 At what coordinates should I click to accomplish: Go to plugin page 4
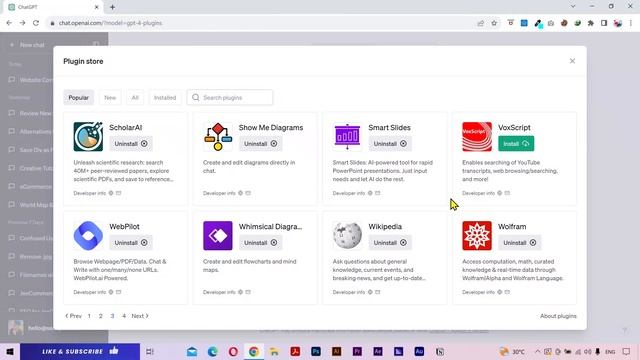[124, 316]
